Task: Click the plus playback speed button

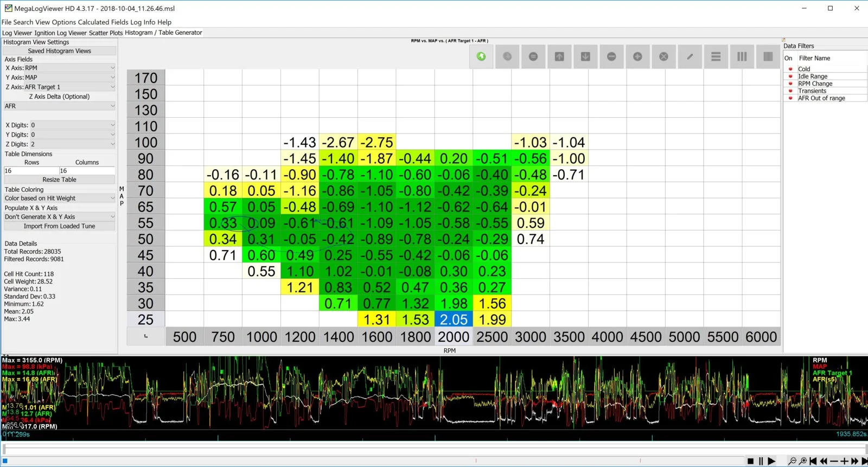Action: 844,461
